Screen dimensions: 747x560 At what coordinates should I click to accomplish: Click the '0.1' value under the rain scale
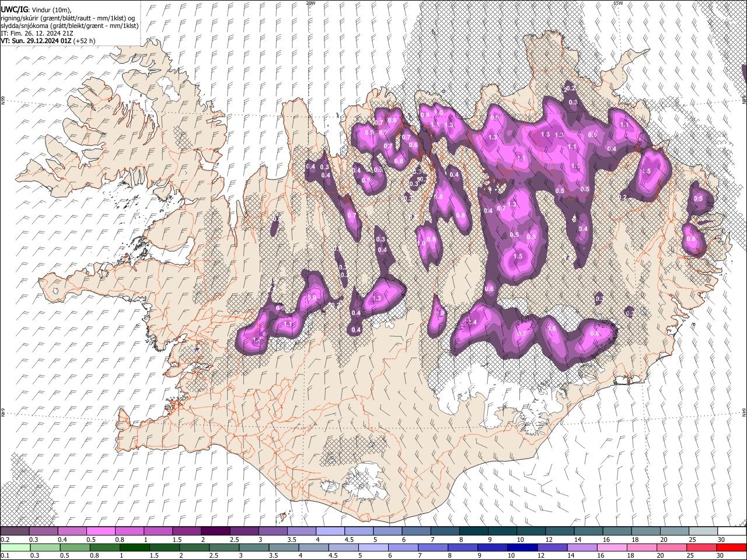(4, 556)
